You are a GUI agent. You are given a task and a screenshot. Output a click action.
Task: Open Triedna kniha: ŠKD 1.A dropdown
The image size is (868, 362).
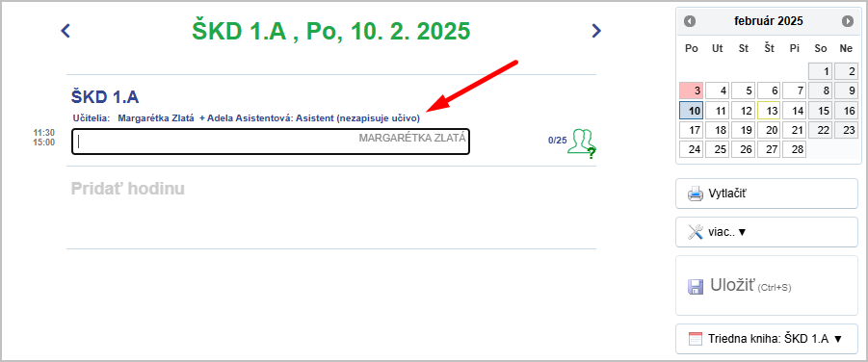tap(767, 339)
